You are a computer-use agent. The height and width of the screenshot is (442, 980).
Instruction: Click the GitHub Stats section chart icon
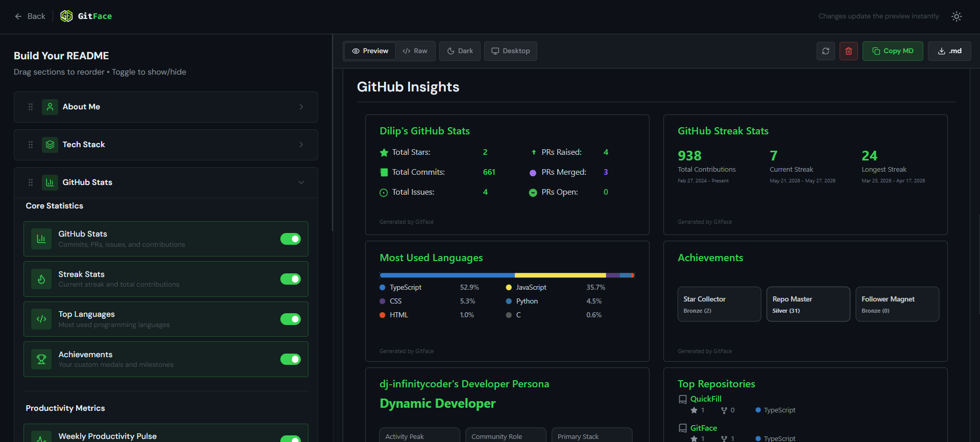tap(50, 182)
